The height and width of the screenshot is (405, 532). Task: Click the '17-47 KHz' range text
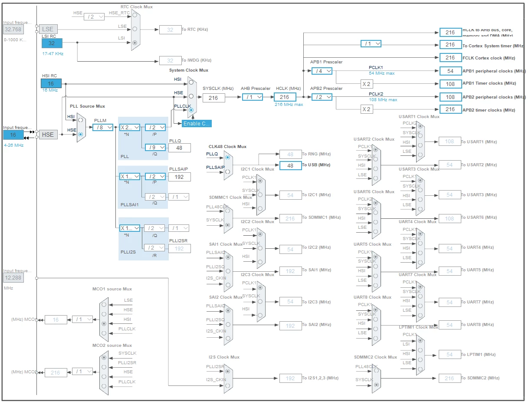pos(53,54)
